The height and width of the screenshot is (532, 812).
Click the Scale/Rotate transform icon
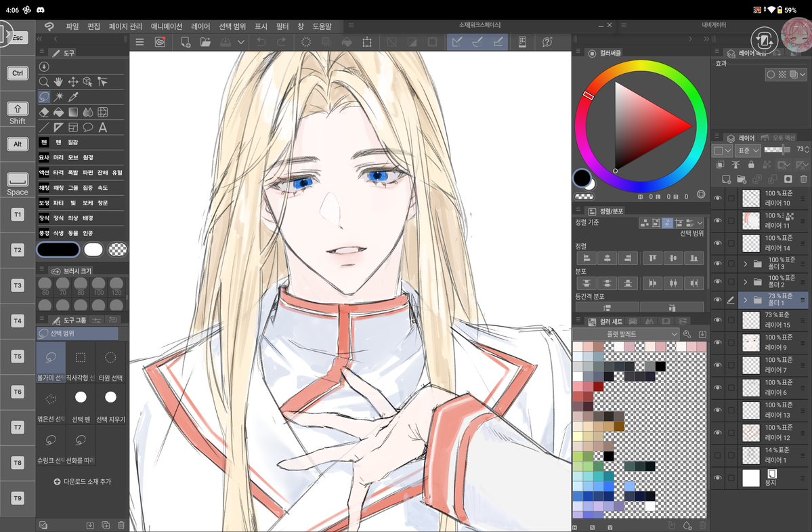[367, 42]
